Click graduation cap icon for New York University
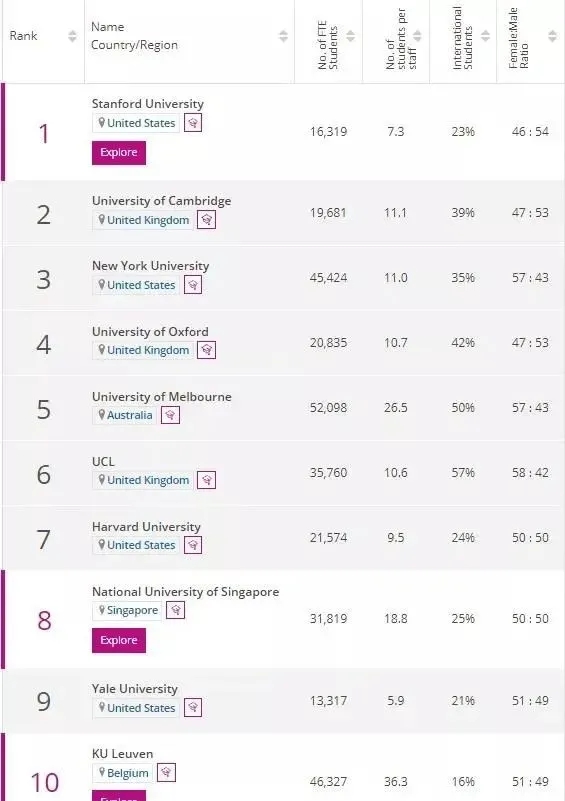 pos(193,285)
